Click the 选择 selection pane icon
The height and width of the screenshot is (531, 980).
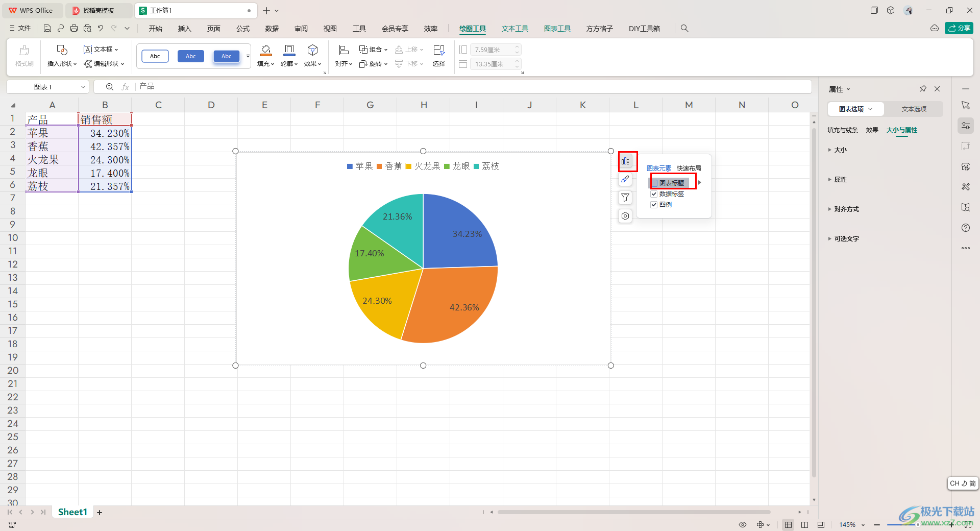click(x=439, y=56)
